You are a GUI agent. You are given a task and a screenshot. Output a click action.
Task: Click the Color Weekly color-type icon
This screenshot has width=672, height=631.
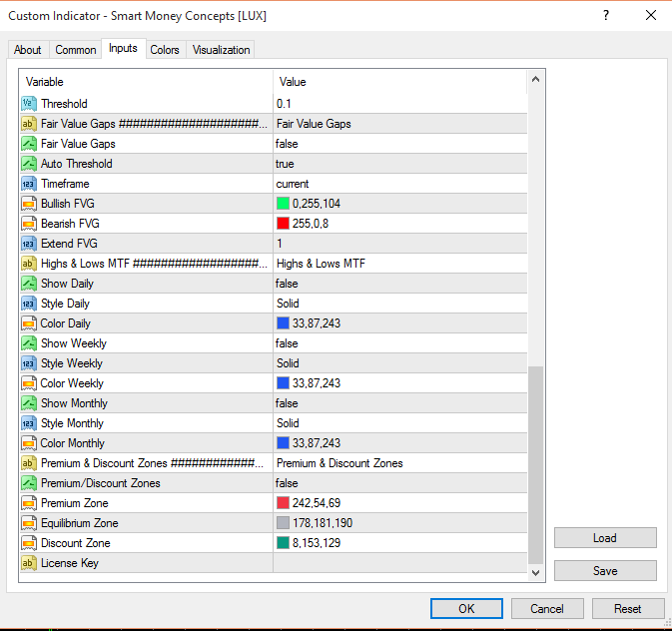point(29,383)
